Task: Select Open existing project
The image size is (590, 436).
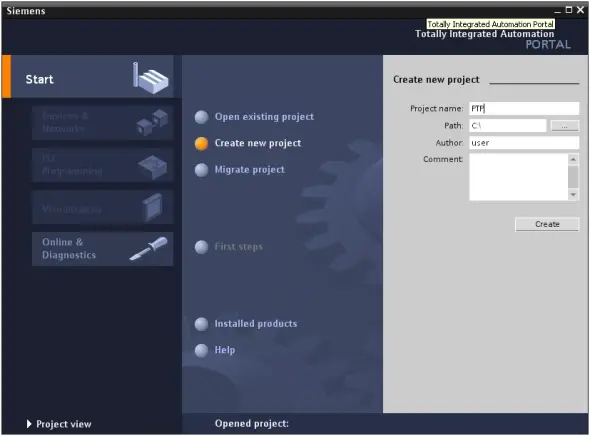Action: click(x=264, y=117)
